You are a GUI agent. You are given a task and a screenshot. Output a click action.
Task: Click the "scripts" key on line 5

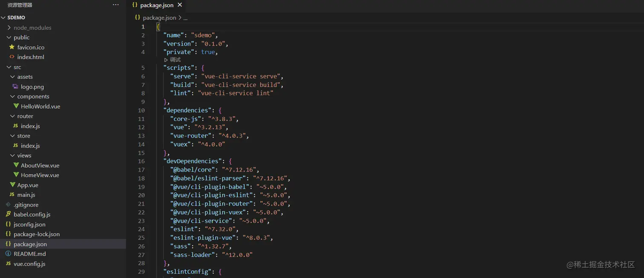pos(179,68)
